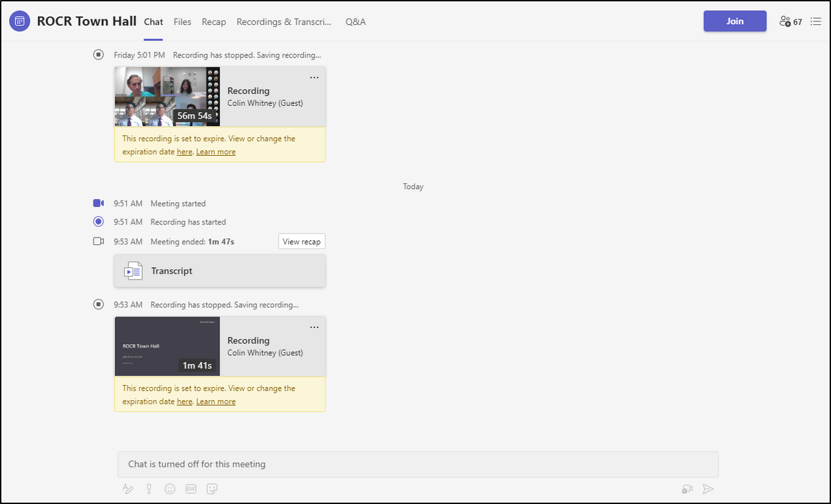Image resolution: width=831 pixels, height=504 pixels.
Task: Click the record icon beside Recording has started
Action: coord(98,222)
